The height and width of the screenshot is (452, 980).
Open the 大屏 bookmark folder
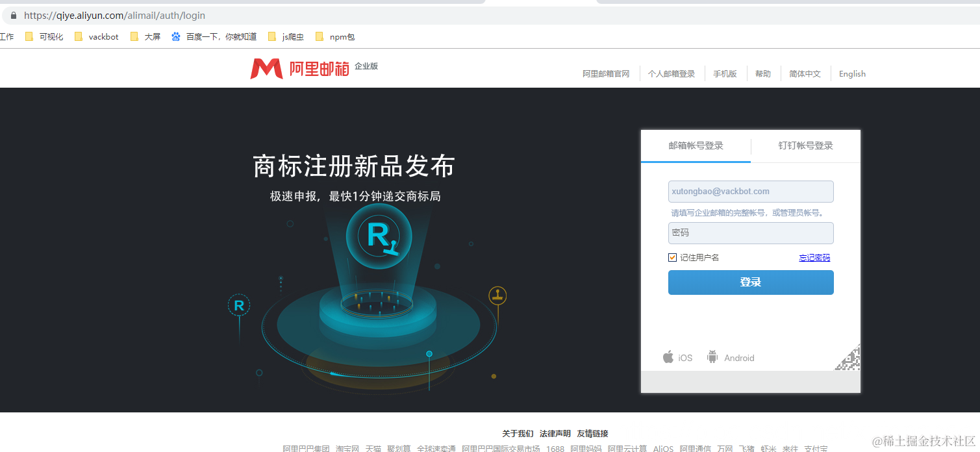145,37
